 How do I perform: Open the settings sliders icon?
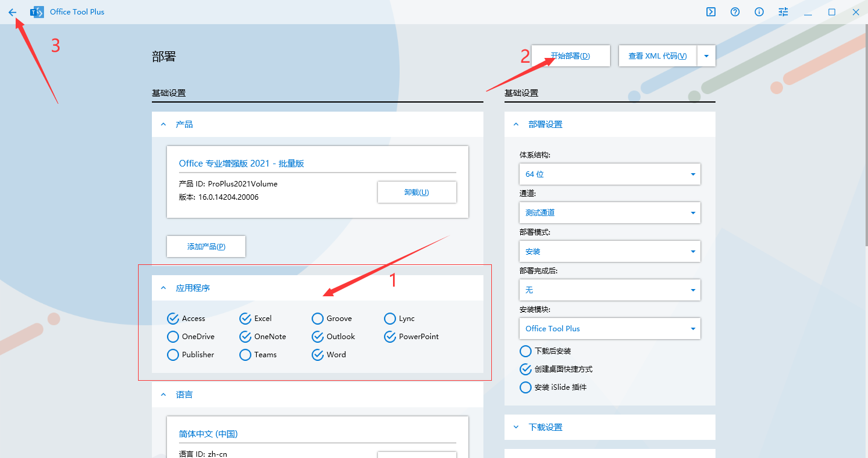point(784,12)
